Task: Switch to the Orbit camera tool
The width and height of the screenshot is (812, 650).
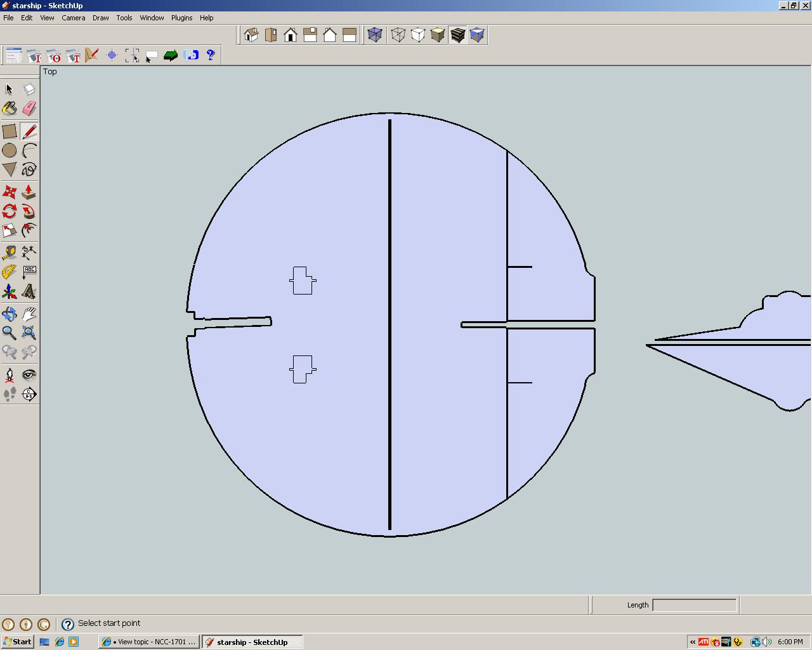Action: click(10, 314)
